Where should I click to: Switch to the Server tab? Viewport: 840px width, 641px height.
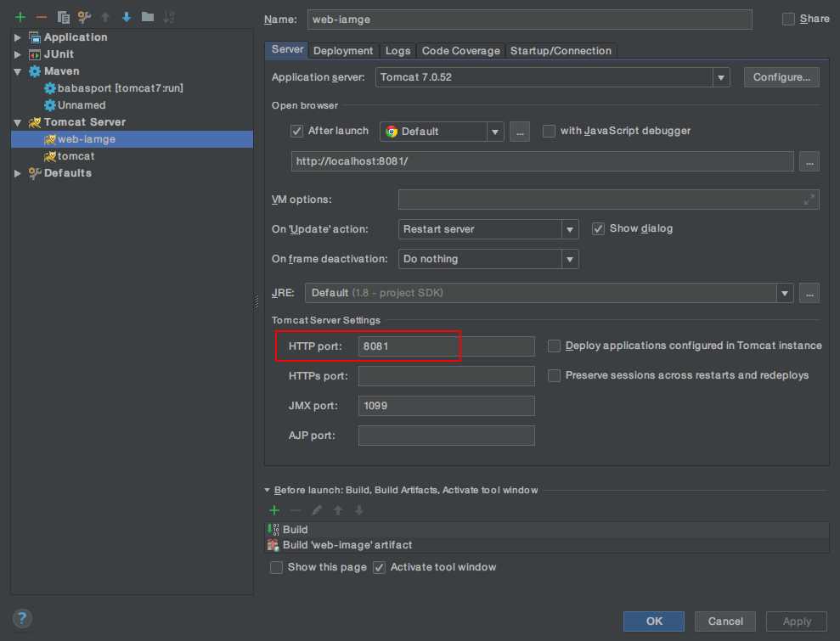(287, 50)
